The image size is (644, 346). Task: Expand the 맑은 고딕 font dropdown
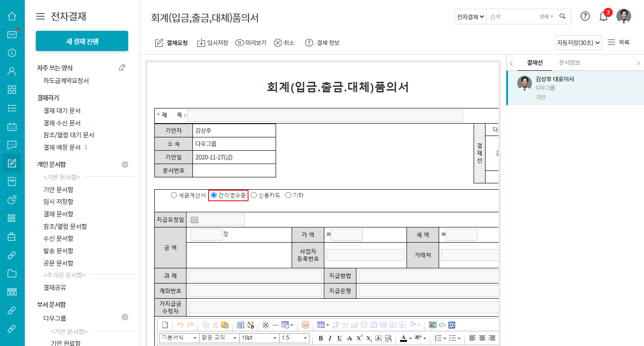pos(219,338)
